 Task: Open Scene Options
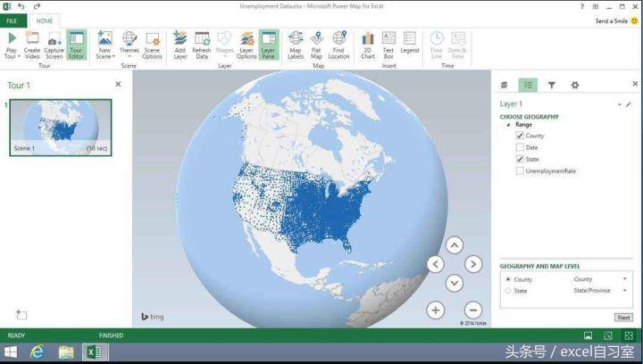(x=152, y=45)
